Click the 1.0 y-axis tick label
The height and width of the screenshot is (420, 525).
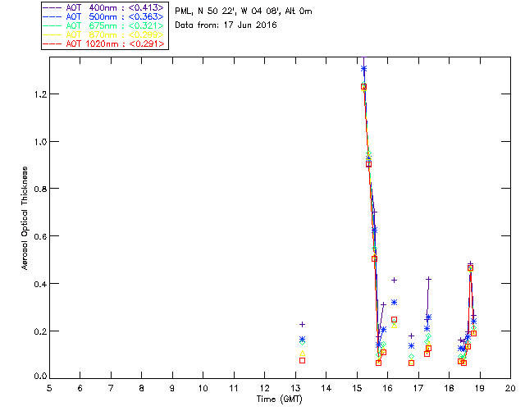click(40, 142)
